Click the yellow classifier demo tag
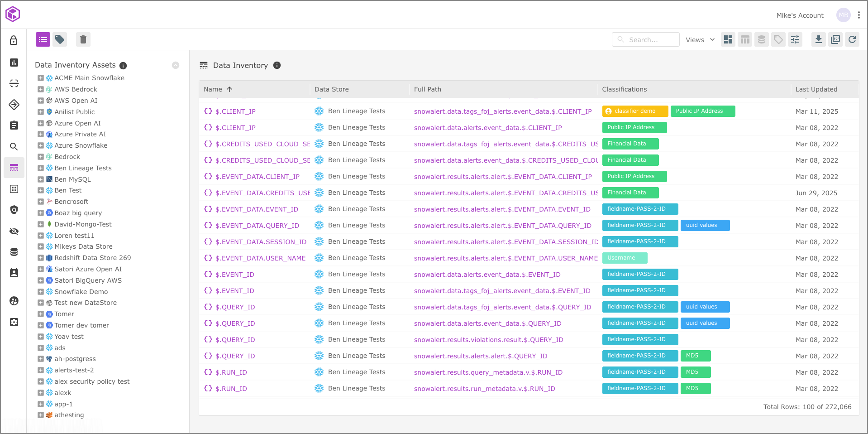This screenshot has width=868, height=434. (x=634, y=111)
